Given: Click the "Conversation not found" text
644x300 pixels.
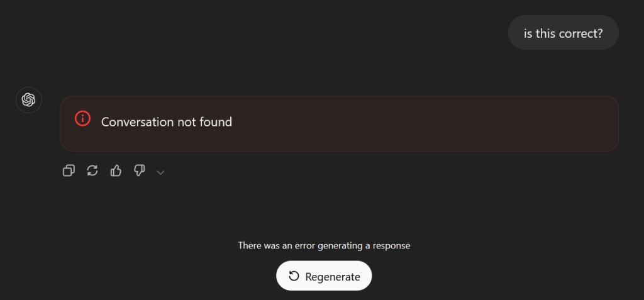Looking at the screenshot, I should tap(167, 122).
